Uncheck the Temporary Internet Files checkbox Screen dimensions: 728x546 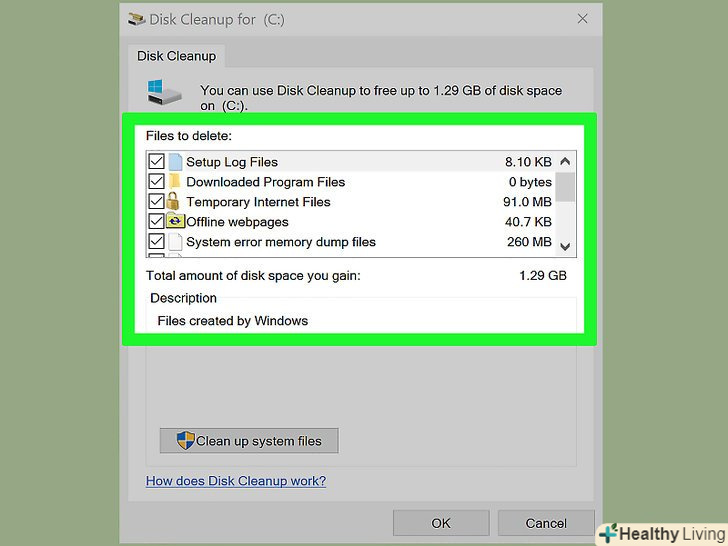[156, 202]
